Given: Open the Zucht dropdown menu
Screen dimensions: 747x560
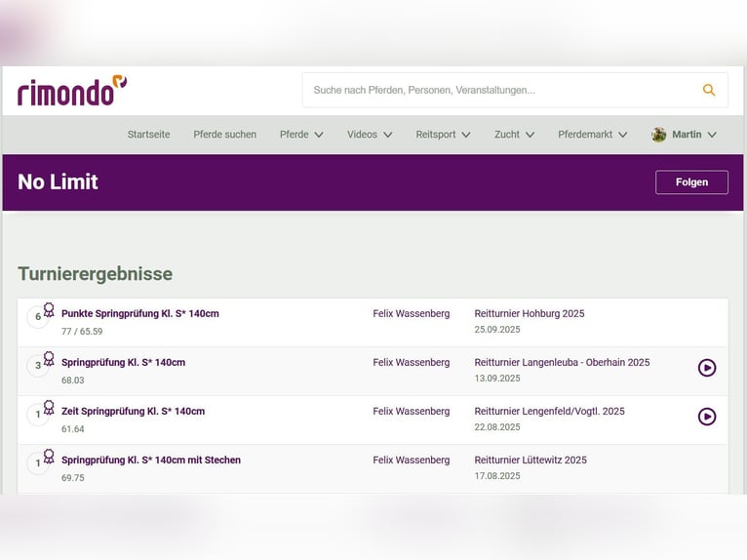Looking at the screenshot, I should click(x=514, y=135).
